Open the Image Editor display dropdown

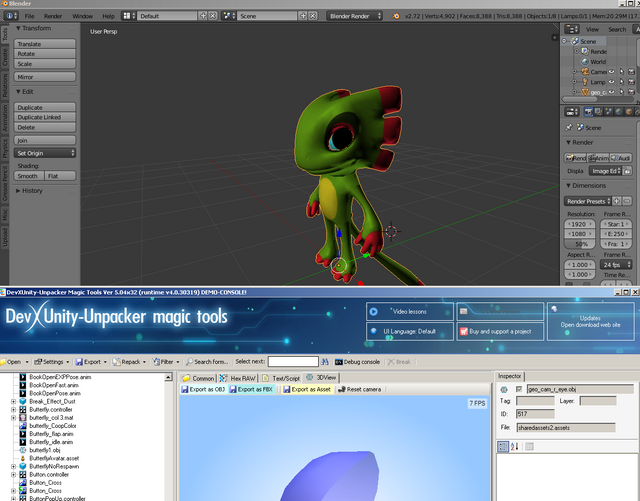coord(606,171)
